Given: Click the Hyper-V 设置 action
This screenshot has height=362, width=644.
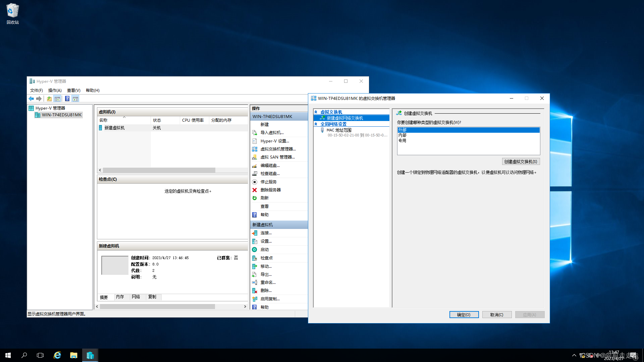Looking at the screenshot, I should [274, 141].
